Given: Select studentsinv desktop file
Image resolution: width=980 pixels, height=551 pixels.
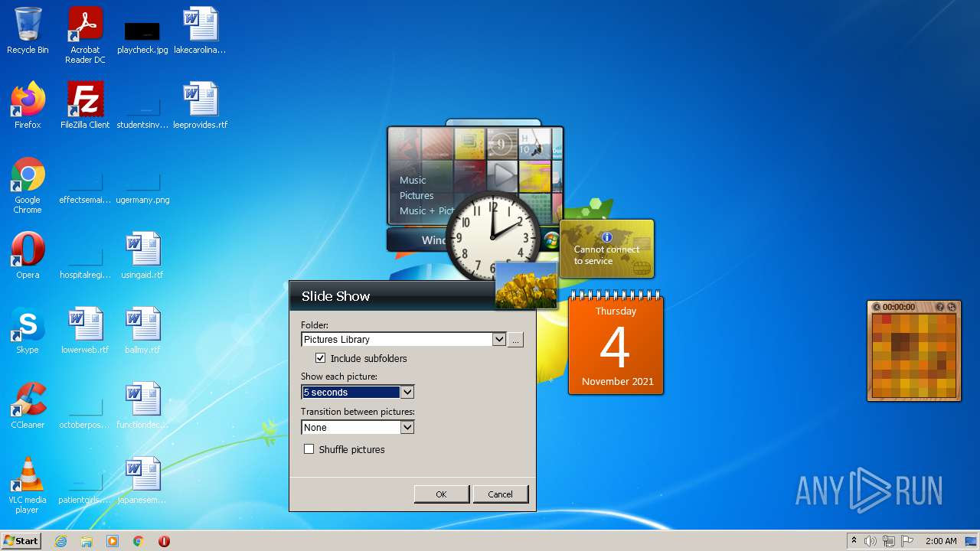Looking at the screenshot, I should click(142, 110).
